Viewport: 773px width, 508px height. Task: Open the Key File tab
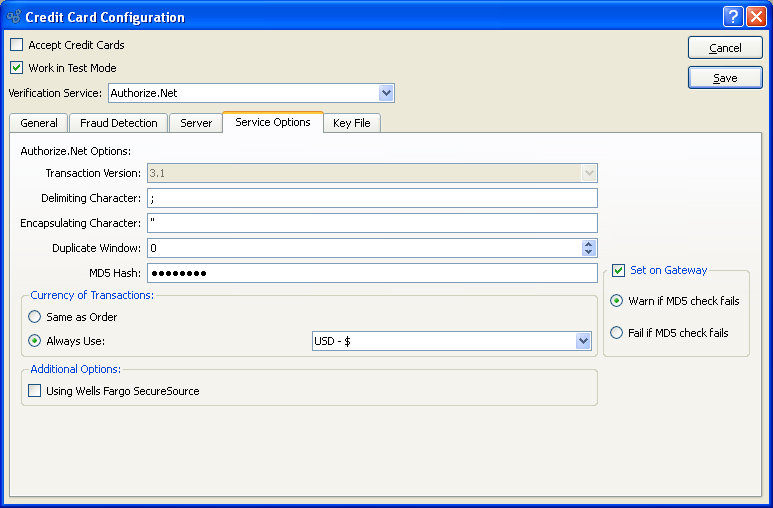pyautogui.click(x=352, y=123)
